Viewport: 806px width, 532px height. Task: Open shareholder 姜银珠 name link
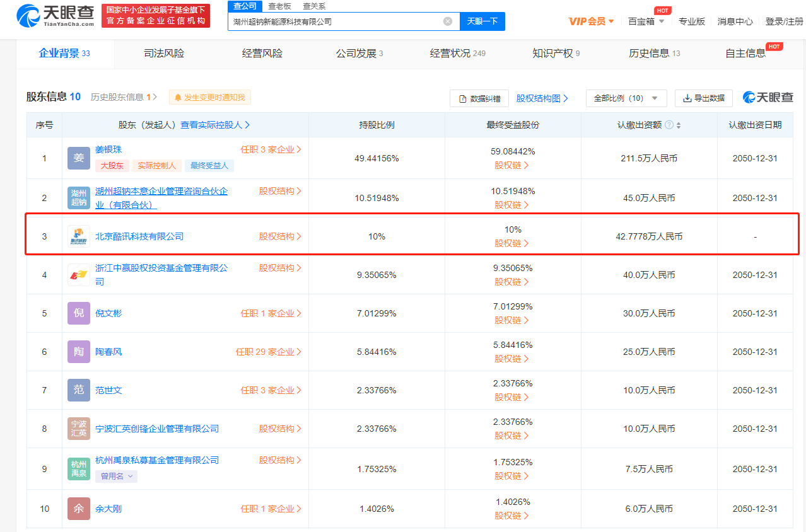coord(108,149)
